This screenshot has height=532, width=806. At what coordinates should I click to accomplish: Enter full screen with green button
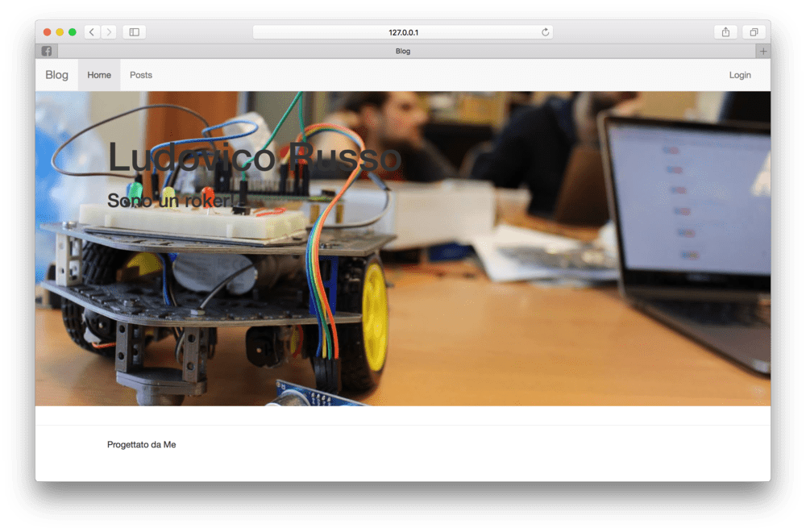click(x=72, y=32)
